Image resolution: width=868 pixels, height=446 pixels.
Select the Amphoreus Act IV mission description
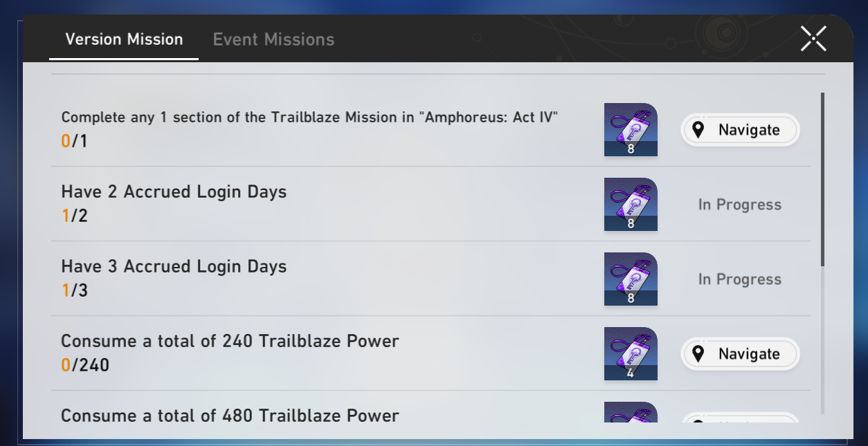pos(309,117)
